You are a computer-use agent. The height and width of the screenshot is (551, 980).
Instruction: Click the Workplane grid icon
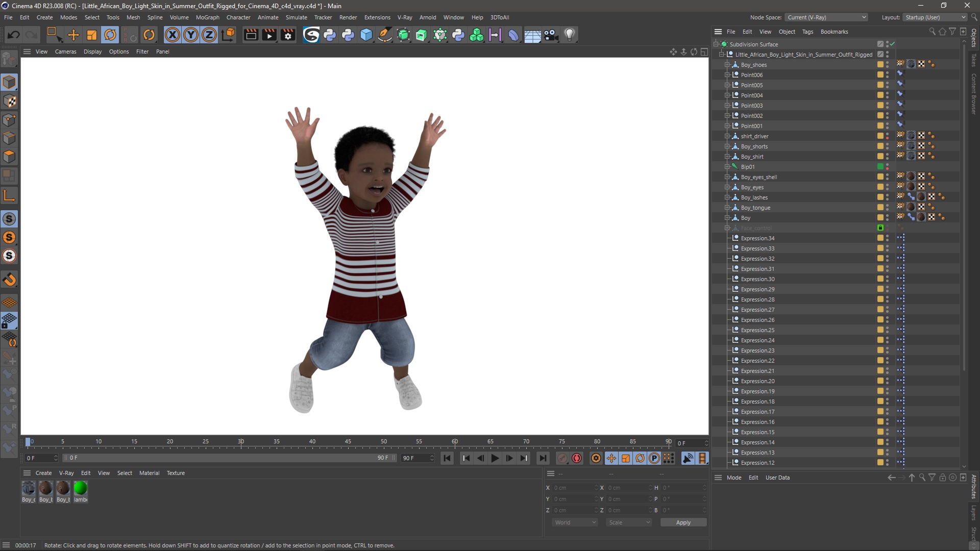point(9,303)
